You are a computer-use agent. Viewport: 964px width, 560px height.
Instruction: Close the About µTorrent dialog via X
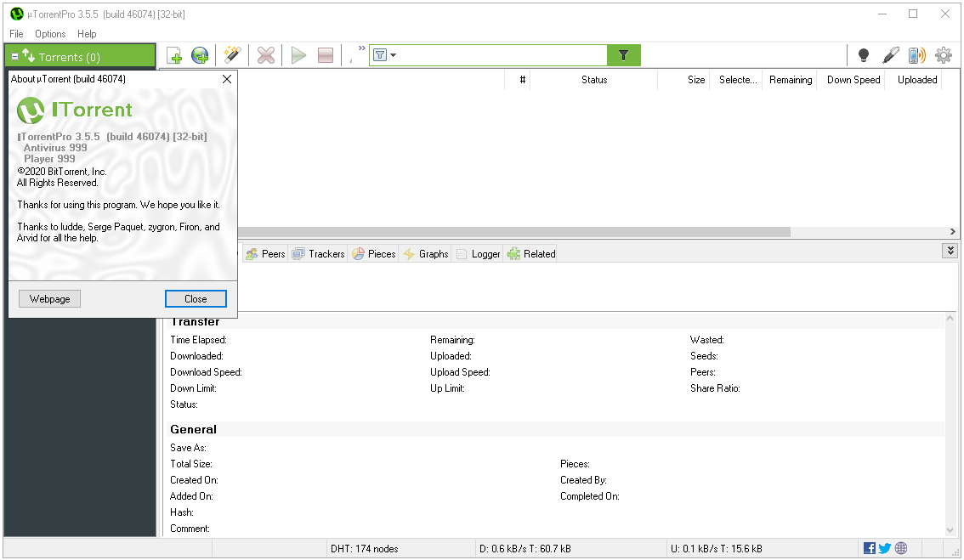pos(227,79)
